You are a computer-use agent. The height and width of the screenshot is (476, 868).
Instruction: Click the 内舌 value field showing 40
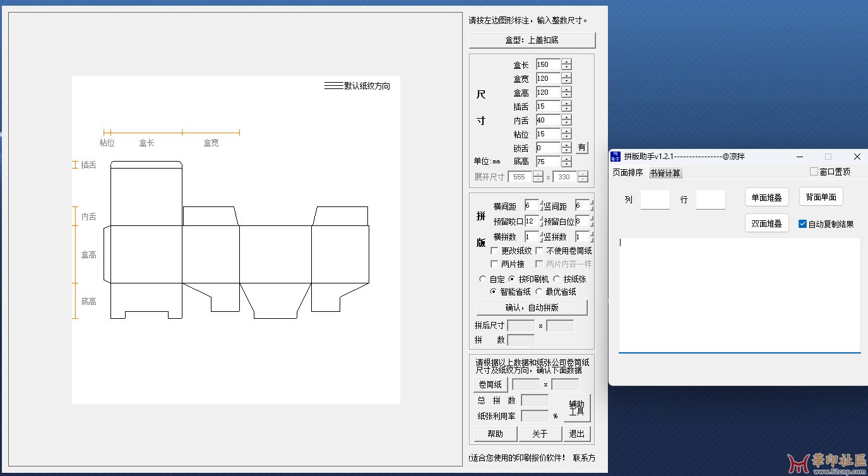click(x=548, y=120)
